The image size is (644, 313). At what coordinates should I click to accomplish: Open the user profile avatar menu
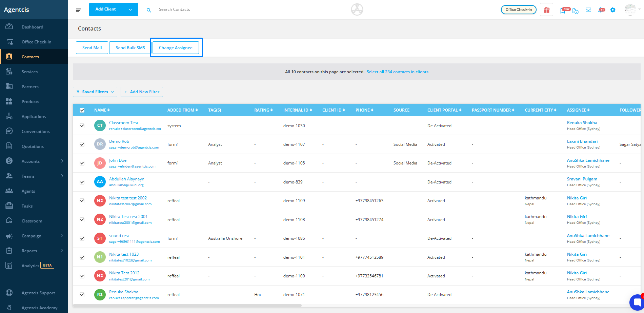click(630, 10)
